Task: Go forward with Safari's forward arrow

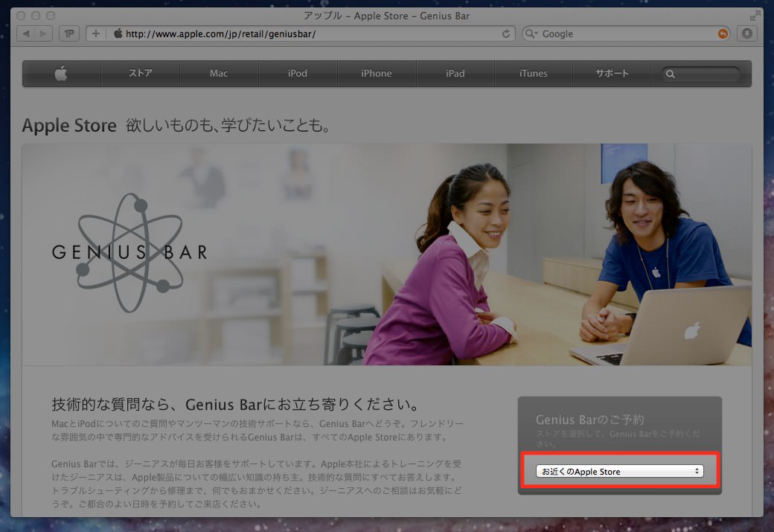Action: (44, 33)
